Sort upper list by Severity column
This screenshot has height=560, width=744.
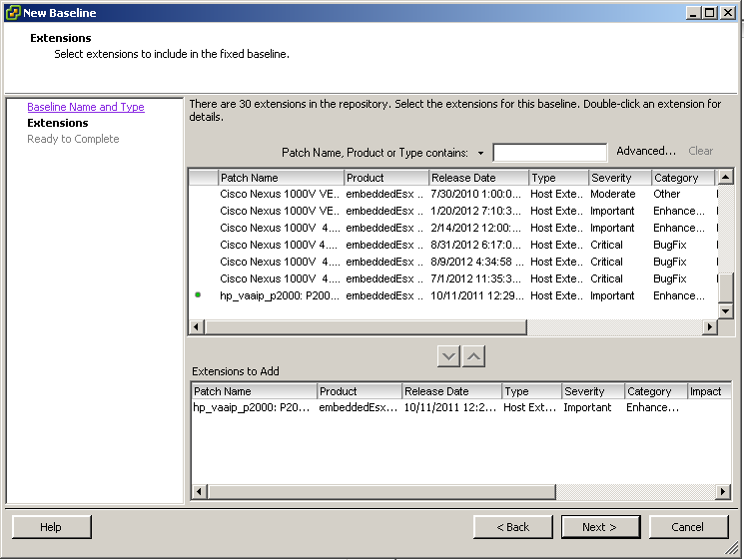click(620, 178)
